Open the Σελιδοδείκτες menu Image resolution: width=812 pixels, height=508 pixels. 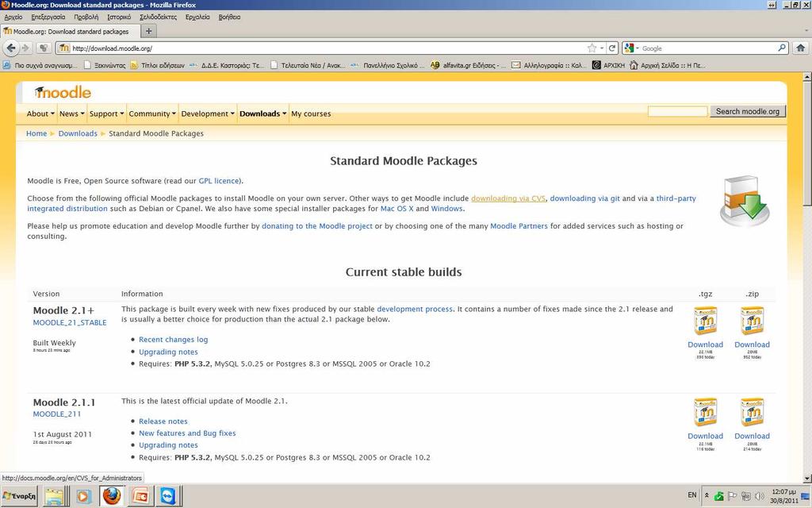point(158,17)
